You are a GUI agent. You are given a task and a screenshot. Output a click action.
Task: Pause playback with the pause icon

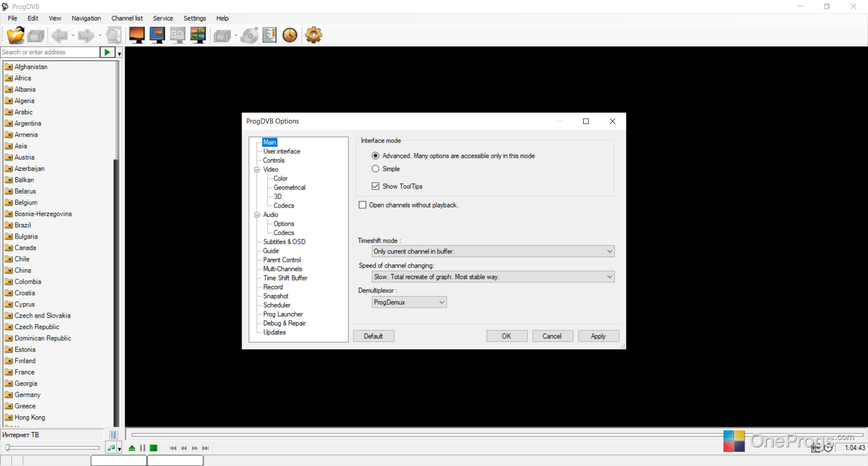pyautogui.click(x=143, y=448)
